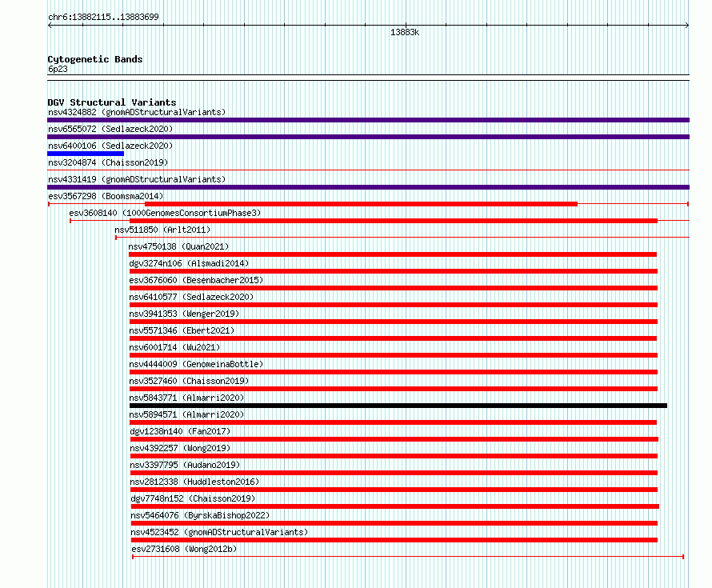Open variant nsv6400106 (Sedlazeck2020)
The height and width of the screenshot is (588, 712).
(x=110, y=146)
